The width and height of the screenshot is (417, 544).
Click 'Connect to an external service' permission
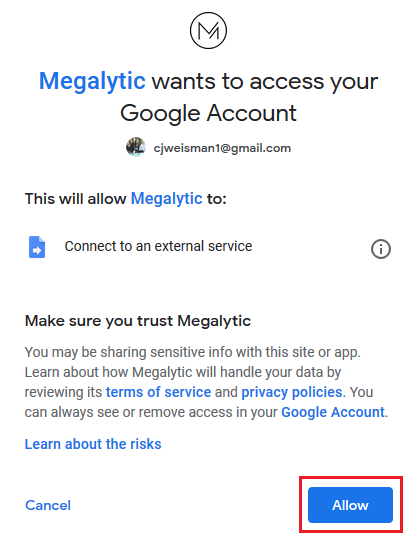coord(158,246)
